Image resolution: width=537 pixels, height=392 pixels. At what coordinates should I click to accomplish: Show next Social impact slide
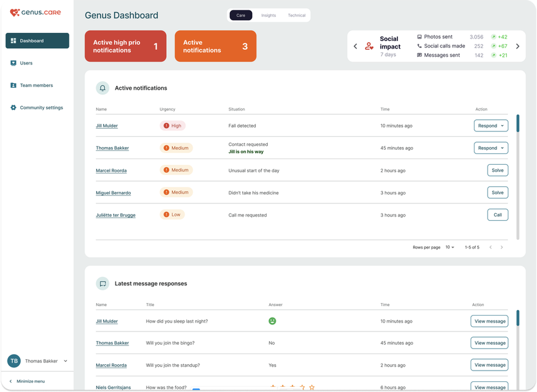coord(517,46)
